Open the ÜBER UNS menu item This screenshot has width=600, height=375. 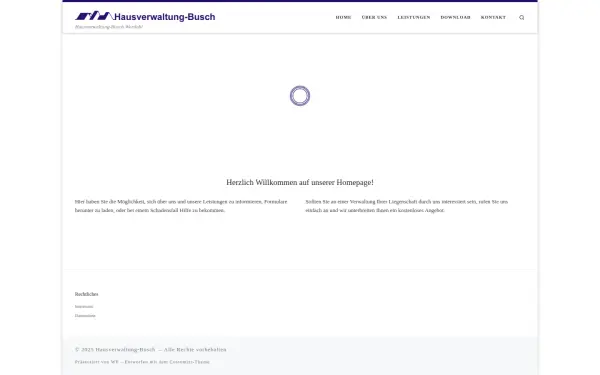(x=374, y=17)
